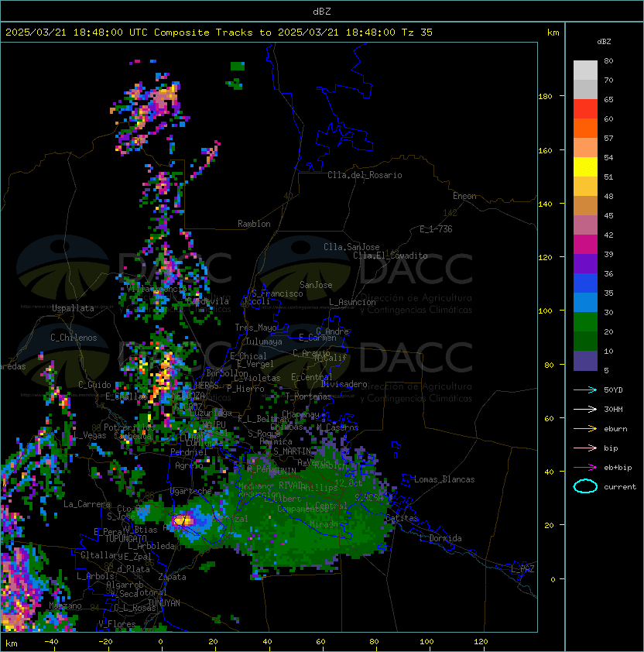This screenshot has width=644, height=652.
Task: Click the Manzano label on map
Action: pos(65,606)
